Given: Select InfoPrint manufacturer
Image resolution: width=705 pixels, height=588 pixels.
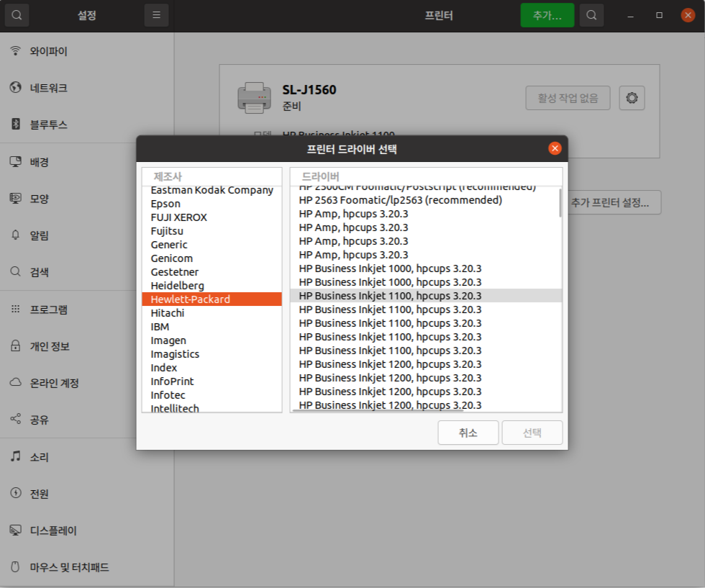Looking at the screenshot, I should coord(211,381).
